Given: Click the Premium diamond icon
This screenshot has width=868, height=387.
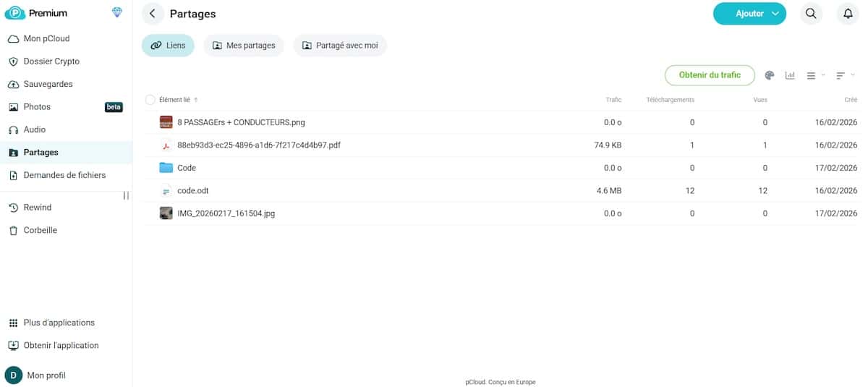Looking at the screenshot, I should (117, 13).
